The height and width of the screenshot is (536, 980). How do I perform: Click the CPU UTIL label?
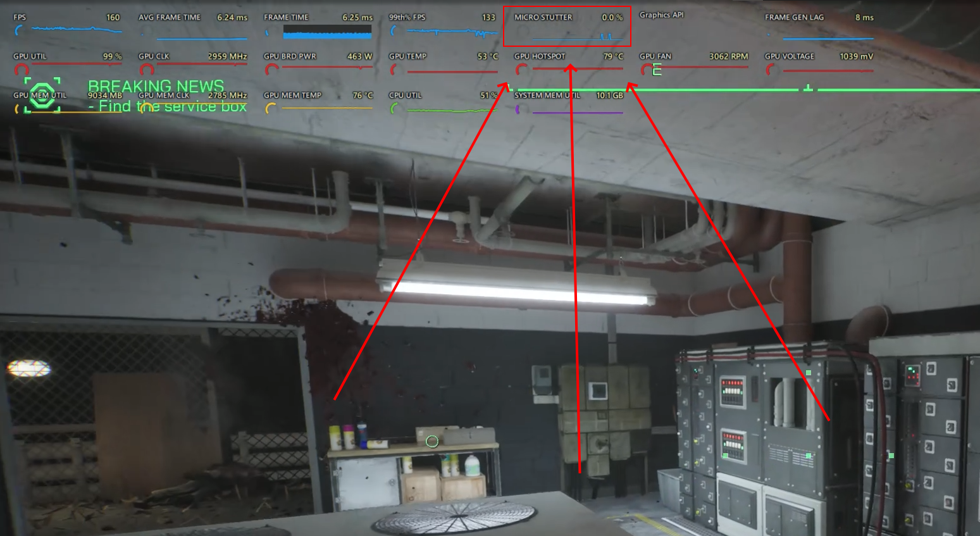pyautogui.click(x=405, y=96)
